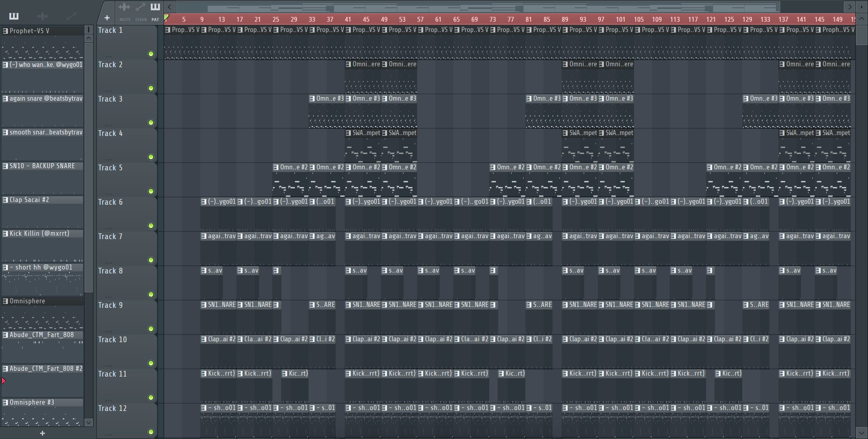Mute Track 4 with green dot
The image size is (868, 439).
click(x=151, y=157)
